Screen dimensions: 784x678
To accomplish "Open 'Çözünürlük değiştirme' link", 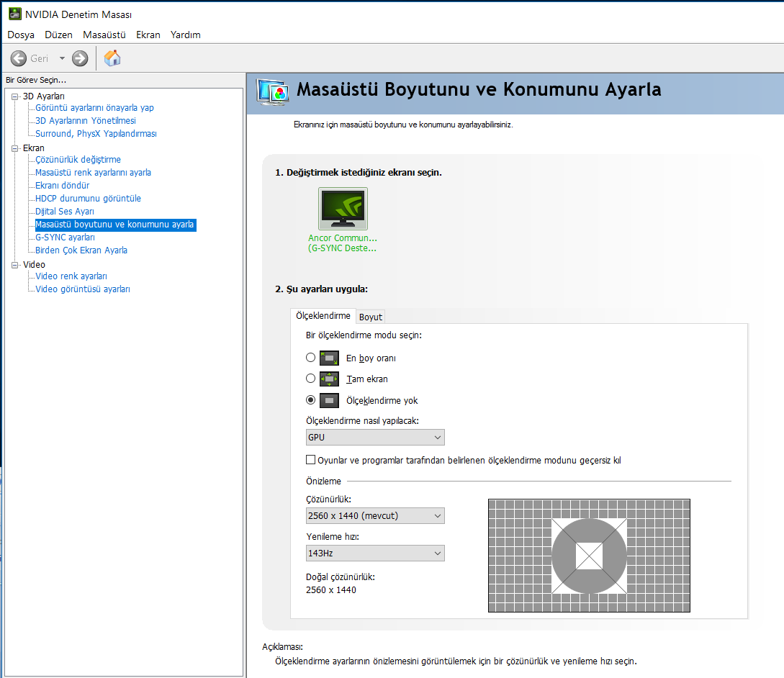I will coord(78,160).
